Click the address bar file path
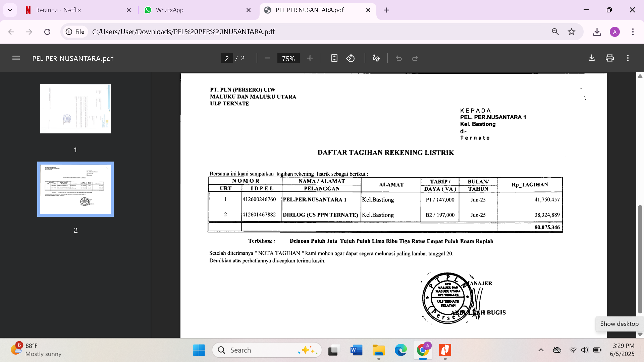Image resolution: width=644 pixels, height=362 pixels. coord(183,32)
